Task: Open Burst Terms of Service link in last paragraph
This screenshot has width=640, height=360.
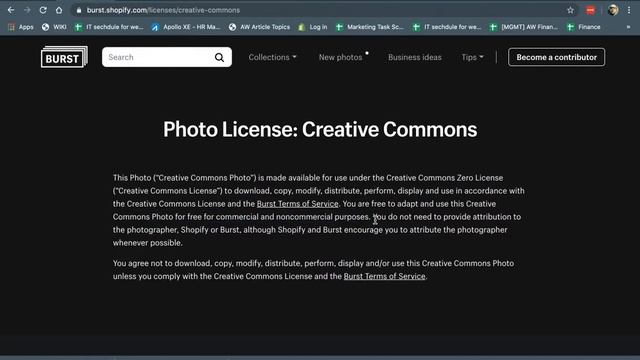Action: (384, 276)
